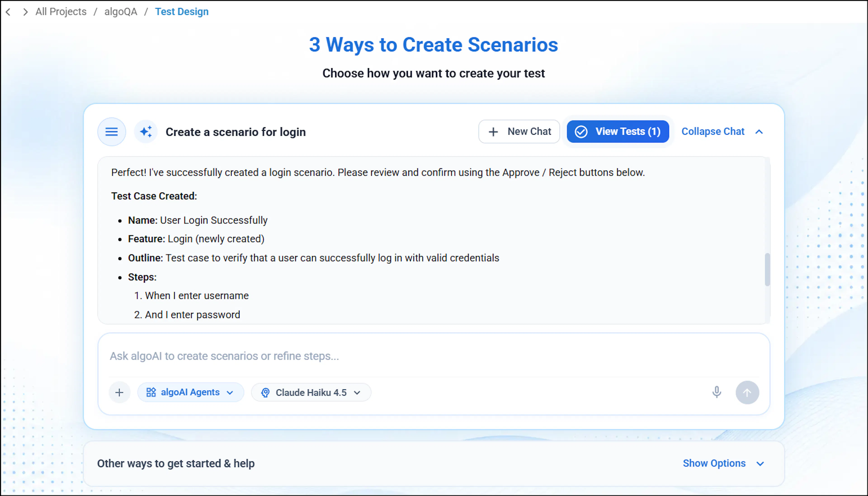Viewport: 868px width, 496px height.
Task: Open the Claude Haiku 4.5 model selector
Action: click(311, 392)
